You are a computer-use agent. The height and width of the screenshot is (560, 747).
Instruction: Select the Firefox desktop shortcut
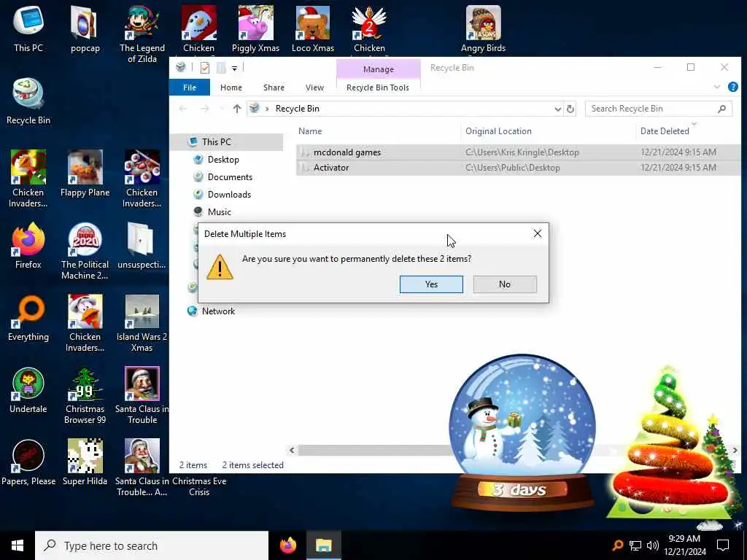click(28, 246)
